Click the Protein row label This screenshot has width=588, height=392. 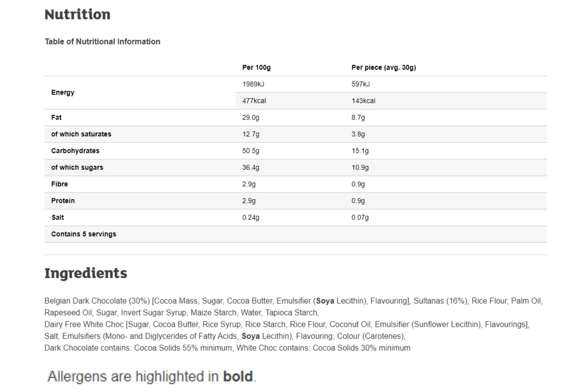click(63, 200)
